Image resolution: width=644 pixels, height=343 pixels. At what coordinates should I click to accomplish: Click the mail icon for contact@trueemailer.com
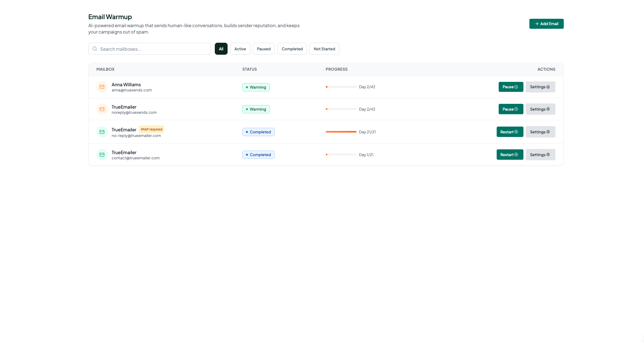tap(102, 155)
